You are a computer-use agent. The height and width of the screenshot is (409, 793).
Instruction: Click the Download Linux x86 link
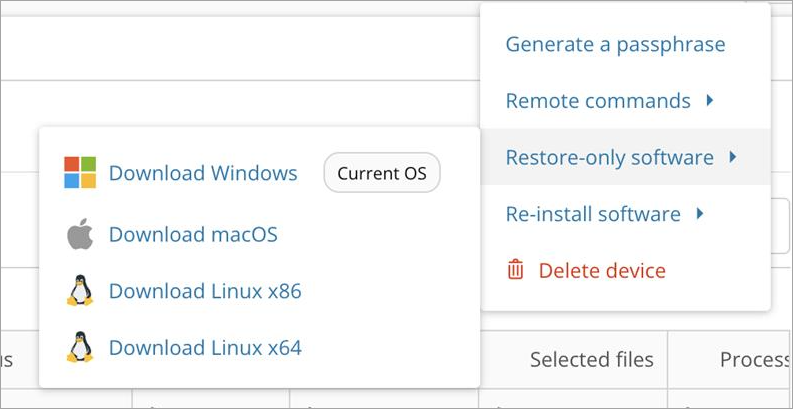pos(205,291)
